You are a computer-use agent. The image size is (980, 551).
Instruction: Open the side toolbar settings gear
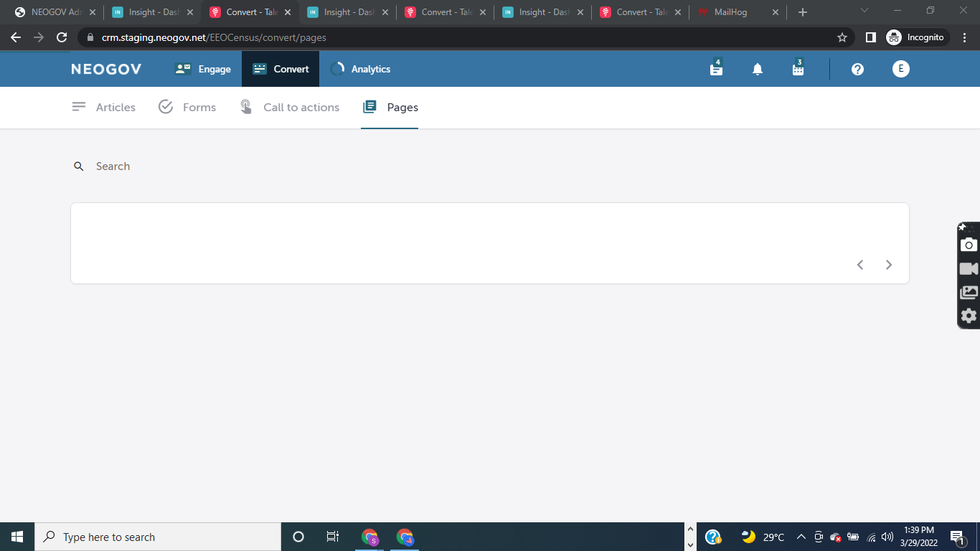click(x=968, y=316)
